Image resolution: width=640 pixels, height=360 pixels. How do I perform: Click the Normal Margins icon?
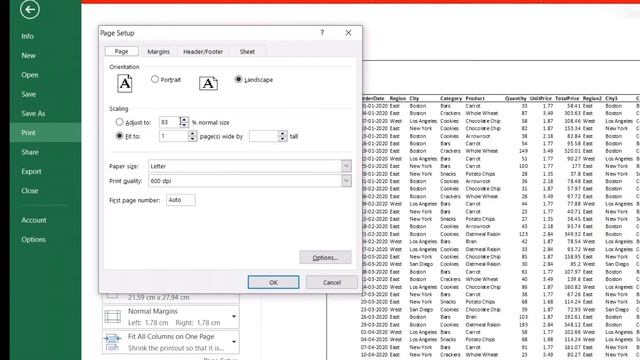point(113,317)
